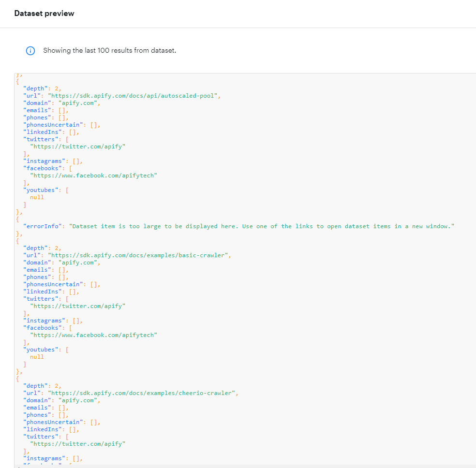
Task: Click the cheerio-crawler URL value
Action: pos(141,393)
